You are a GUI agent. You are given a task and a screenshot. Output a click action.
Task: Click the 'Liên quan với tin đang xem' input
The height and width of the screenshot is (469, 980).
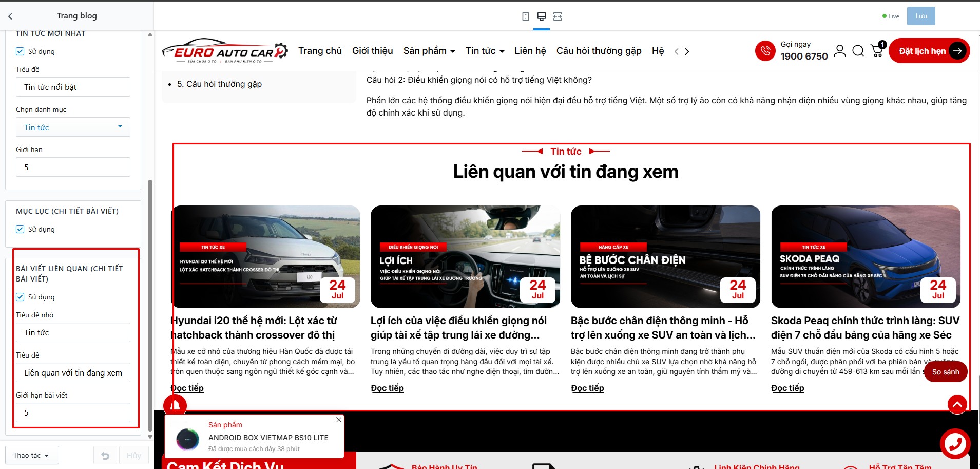point(73,372)
